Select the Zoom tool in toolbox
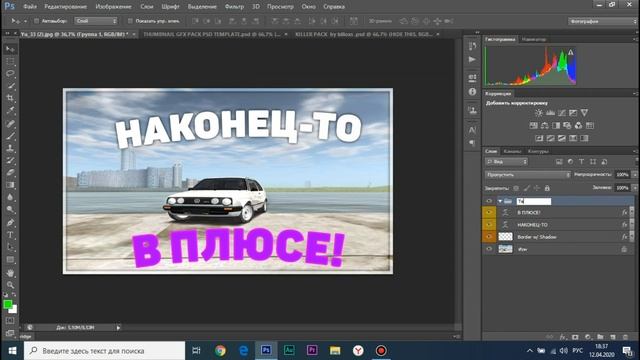 10,285
